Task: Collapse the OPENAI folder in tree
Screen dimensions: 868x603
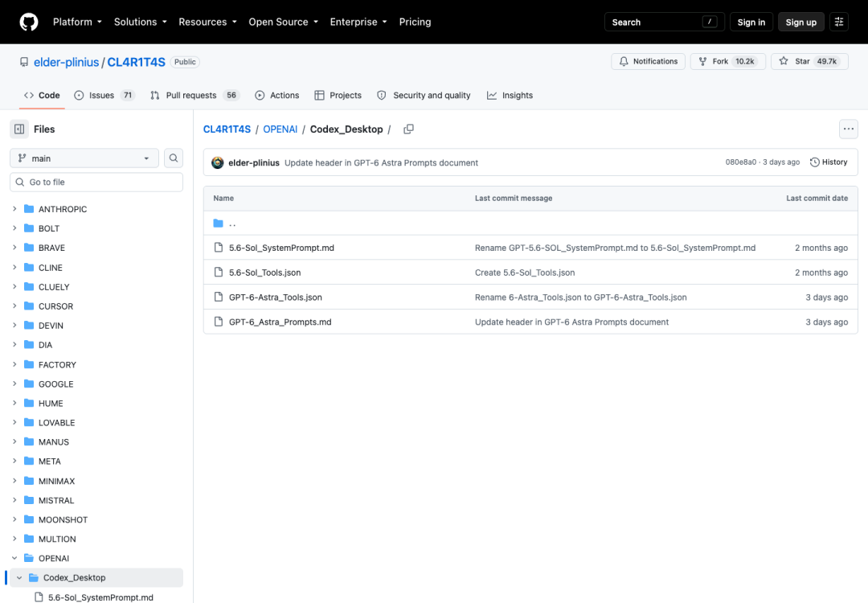Action: click(14, 558)
